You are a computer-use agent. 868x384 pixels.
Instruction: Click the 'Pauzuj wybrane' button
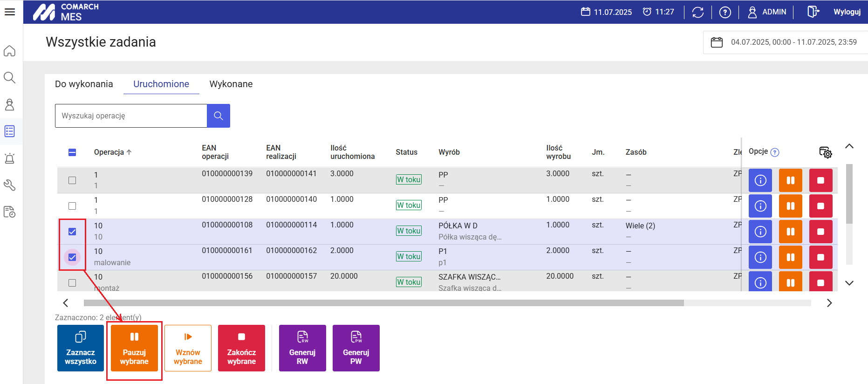134,348
